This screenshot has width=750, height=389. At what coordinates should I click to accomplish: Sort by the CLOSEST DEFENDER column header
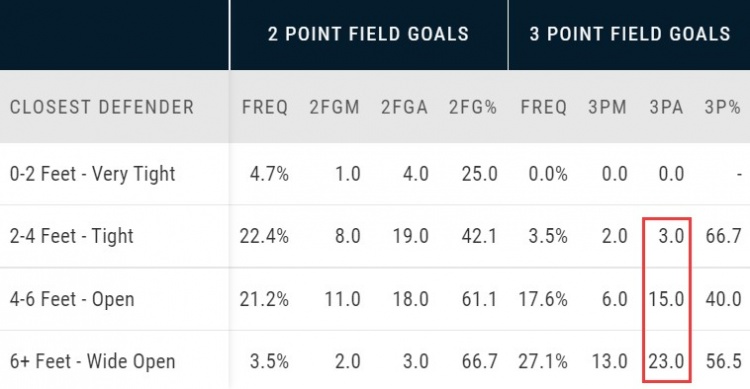(x=102, y=107)
